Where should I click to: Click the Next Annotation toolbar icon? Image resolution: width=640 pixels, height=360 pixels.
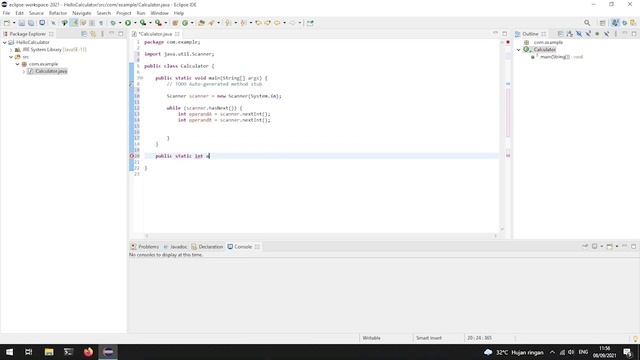228,23
